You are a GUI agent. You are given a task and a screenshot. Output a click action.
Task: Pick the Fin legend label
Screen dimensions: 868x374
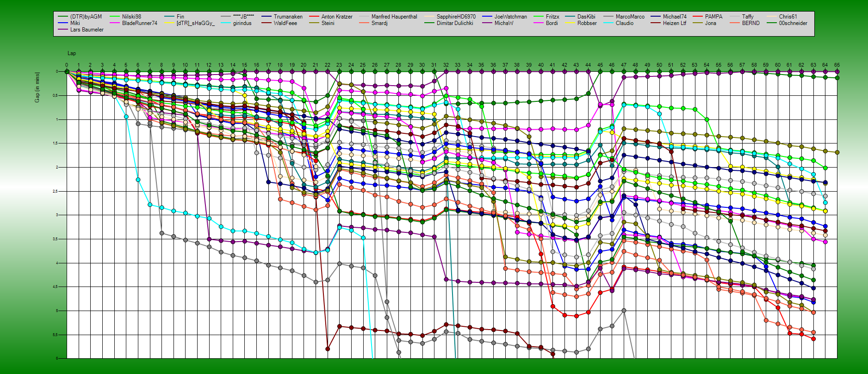pyautogui.click(x=180, y=17)
